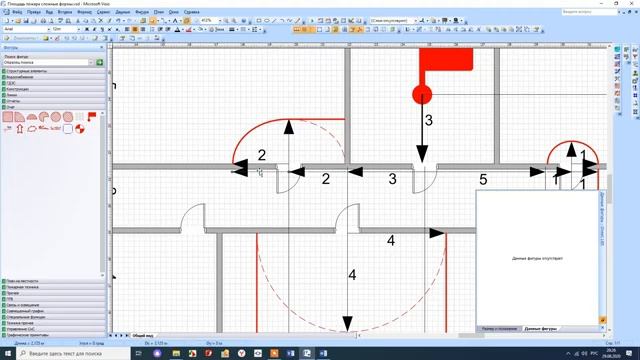Select the Общий вид page tab
The width and height of the screenshot is (640, 360).
click(x=143, y=336)
